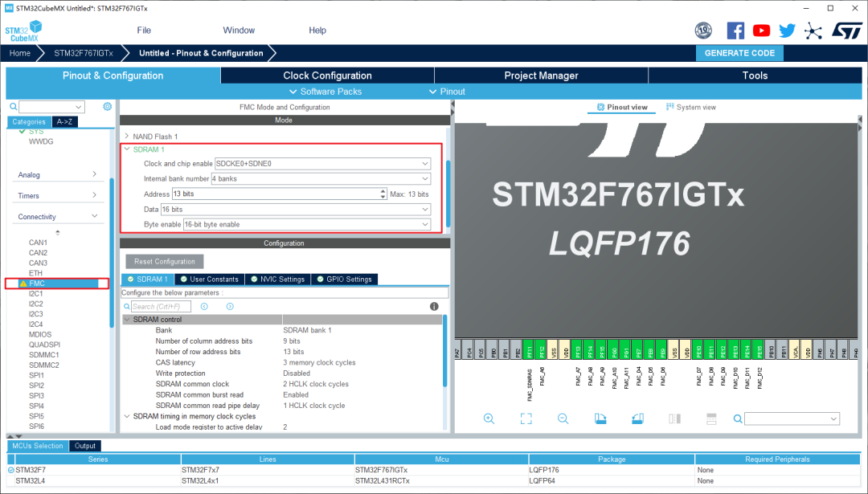Screen dimensions: 868x494
Task: Select pin PB10 on the chip
Action: (x=771, y=351)
